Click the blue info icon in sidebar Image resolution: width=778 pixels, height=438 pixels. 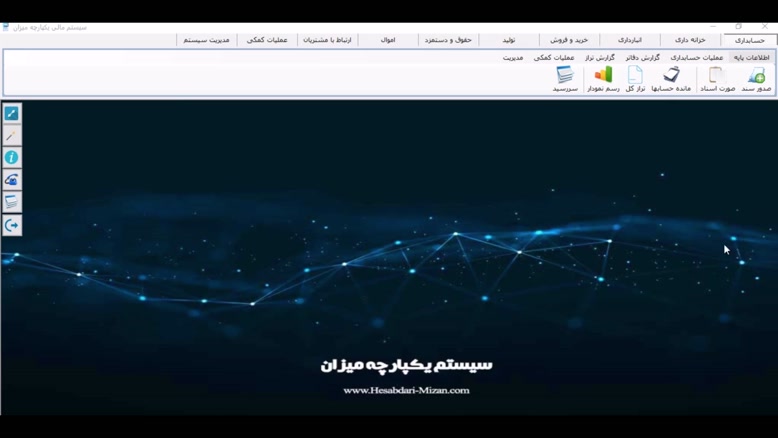pyautogui.click(x=12, y=158)
